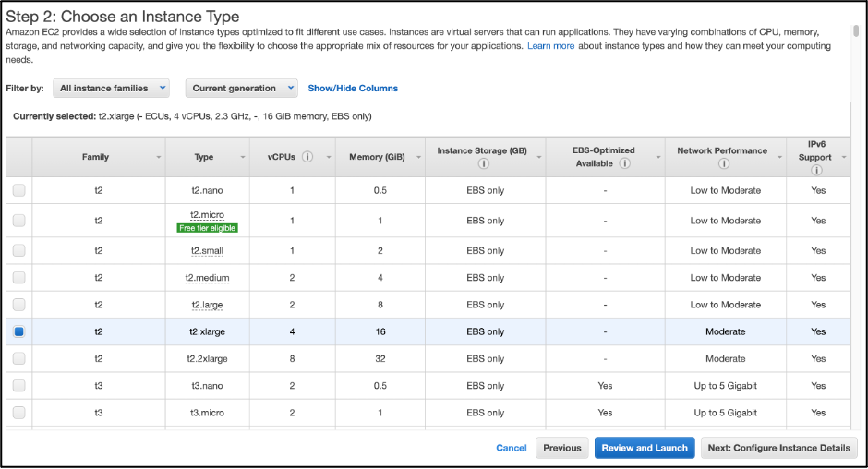Tick the t3.micro instance checkbox
This screenshot has height=469, width=868.
(x=18, y=413)
